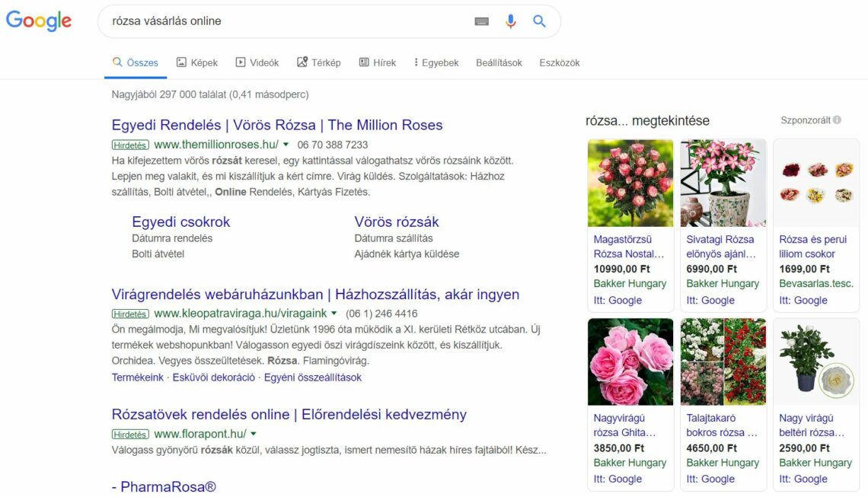Click the 2590,00 Ft price
868x497 pixels.
tap(804, 448)
